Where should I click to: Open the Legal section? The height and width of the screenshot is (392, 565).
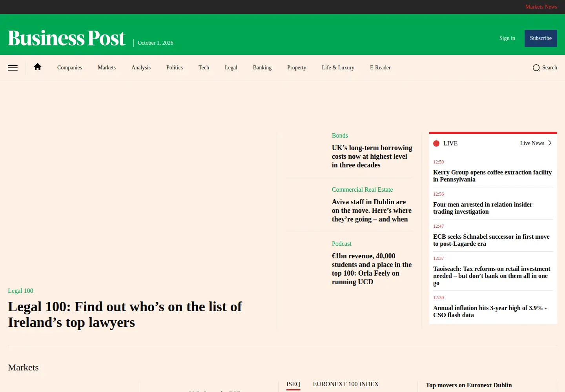231,68
